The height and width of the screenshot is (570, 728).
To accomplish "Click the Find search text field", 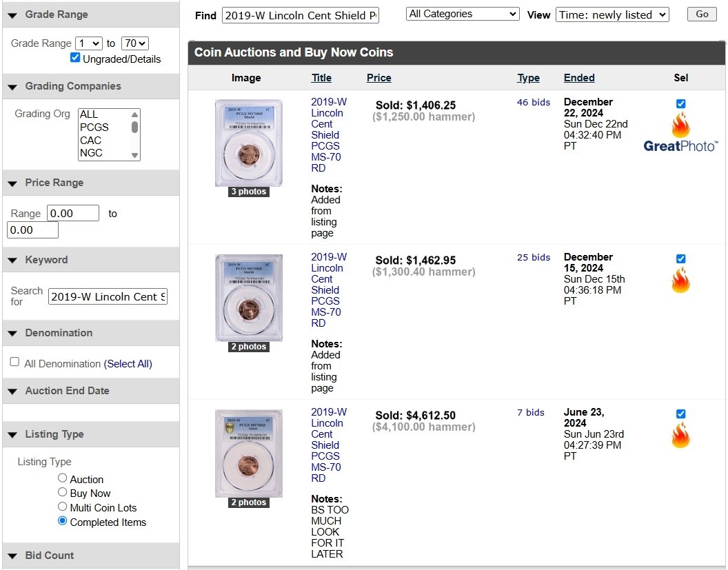I will [301, 15].
